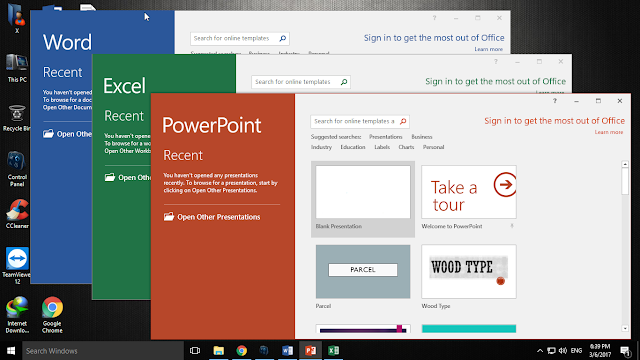Open the Windows Start menu
Viewport: 640px width, 360px height.
pyautogui.click(x=11, y=351)
